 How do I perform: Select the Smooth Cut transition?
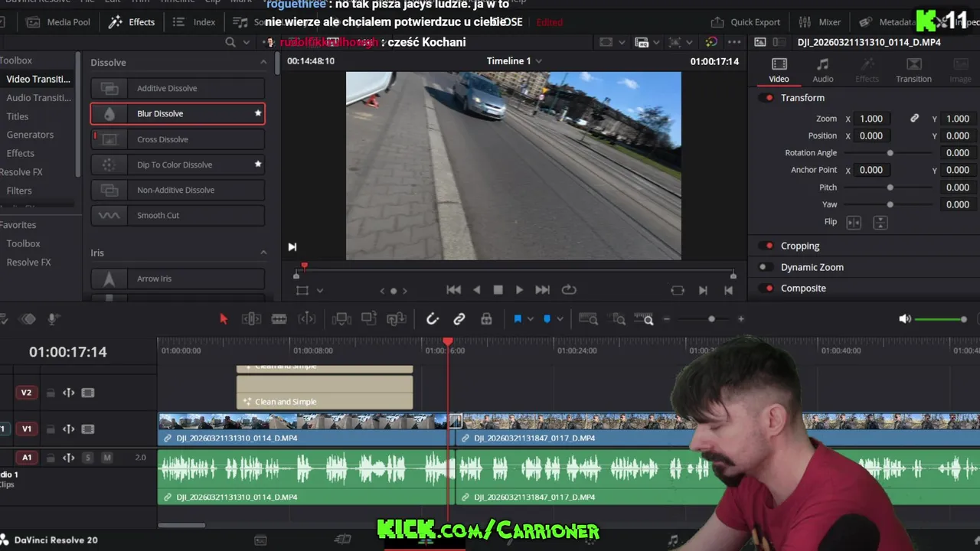[178, 215]
